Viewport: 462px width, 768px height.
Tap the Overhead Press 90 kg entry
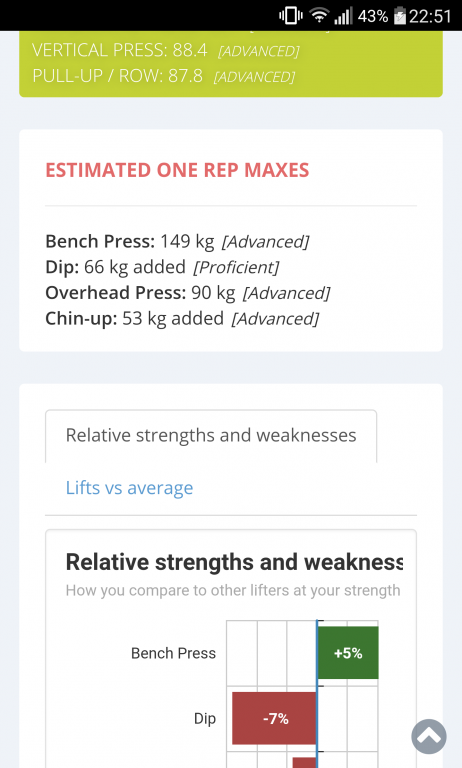coord(188,293)
